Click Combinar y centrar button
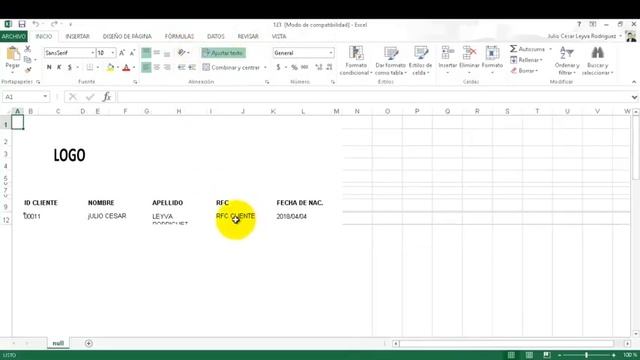The height and width of the screenshot is (360, 640). coord(231,67)
